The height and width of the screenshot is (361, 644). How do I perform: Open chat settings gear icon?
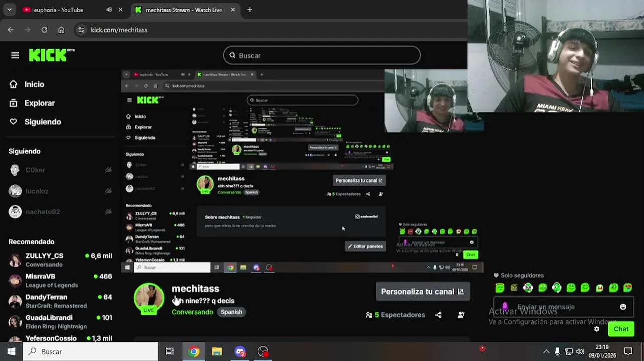click(x=597, y=329)
